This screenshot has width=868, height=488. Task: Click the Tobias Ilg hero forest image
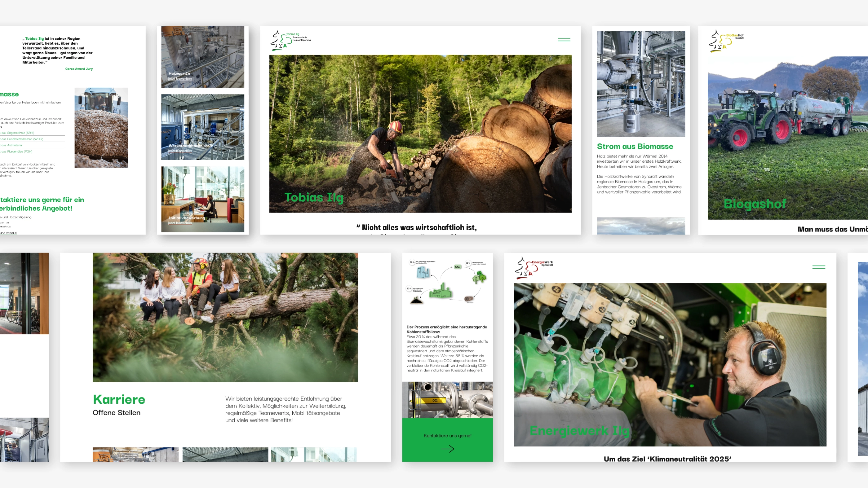click(420, 134)
